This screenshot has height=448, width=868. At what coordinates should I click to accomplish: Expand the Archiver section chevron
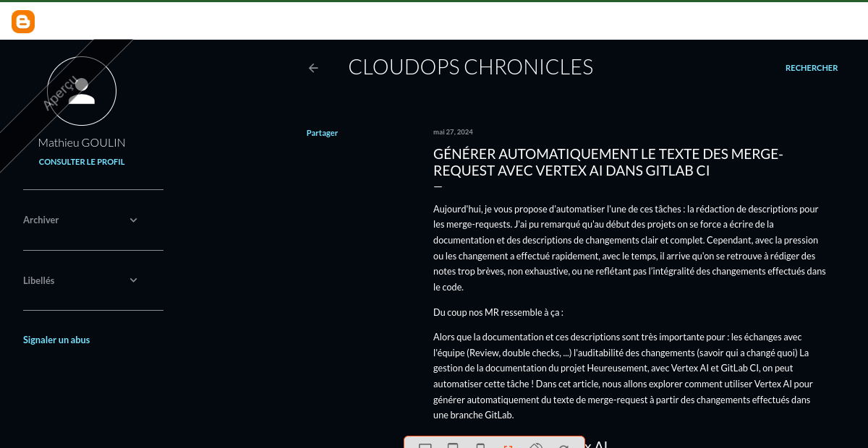[133, 220]
